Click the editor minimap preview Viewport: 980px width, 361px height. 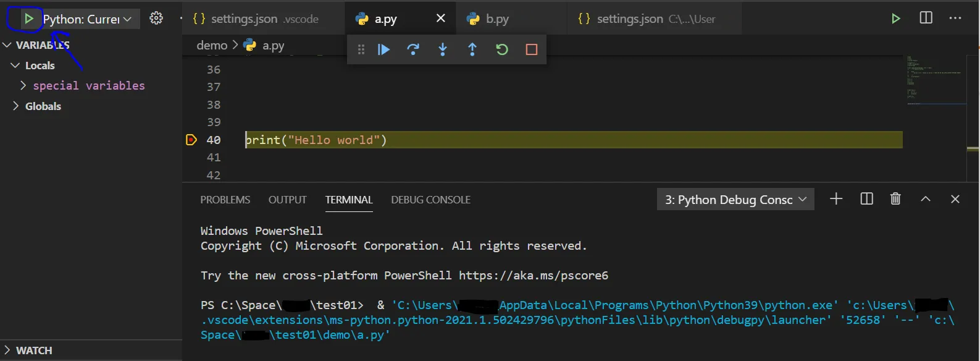pos(936,80)
